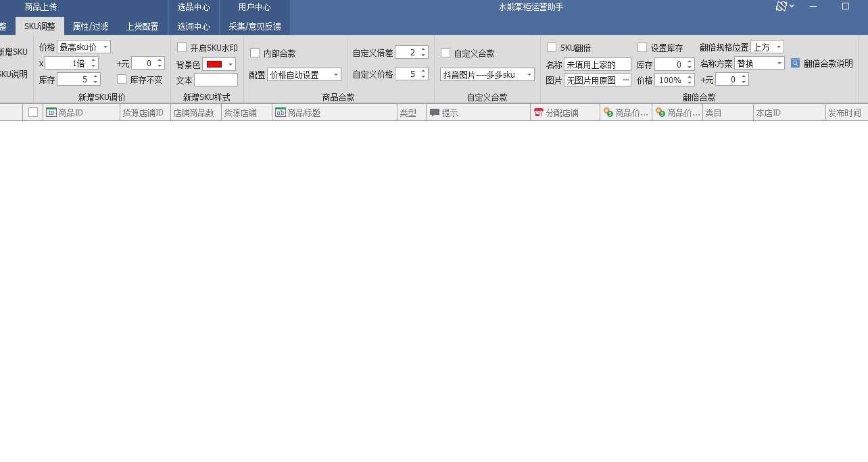Open the skin theme icon in title bar

pyautogui.click(x=781, y=7)
